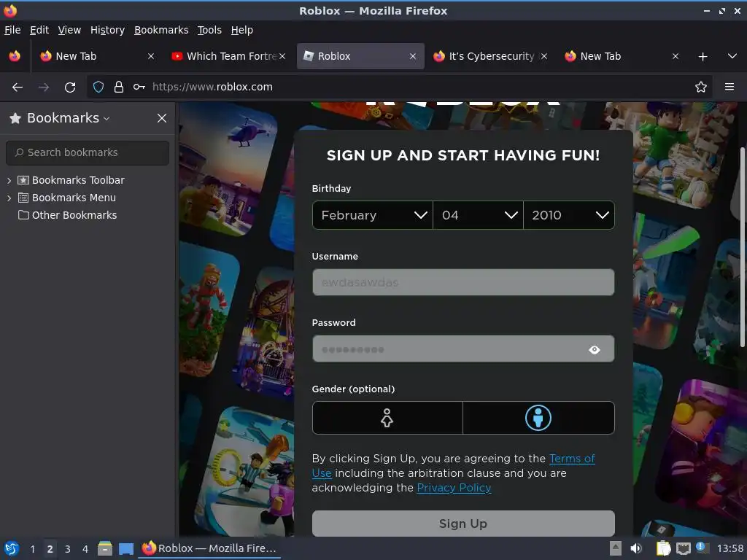Open the Tools menu

click(x=209, y=30)
